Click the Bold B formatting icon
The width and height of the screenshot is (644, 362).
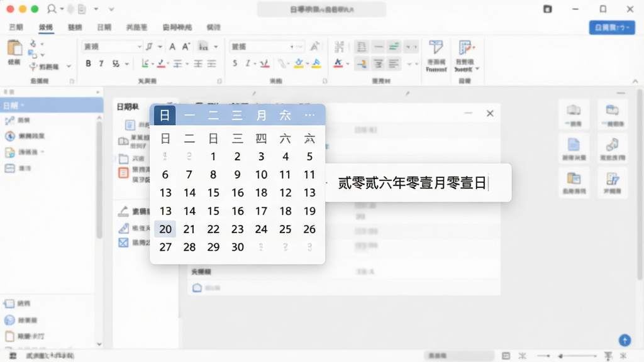point(88,63)
